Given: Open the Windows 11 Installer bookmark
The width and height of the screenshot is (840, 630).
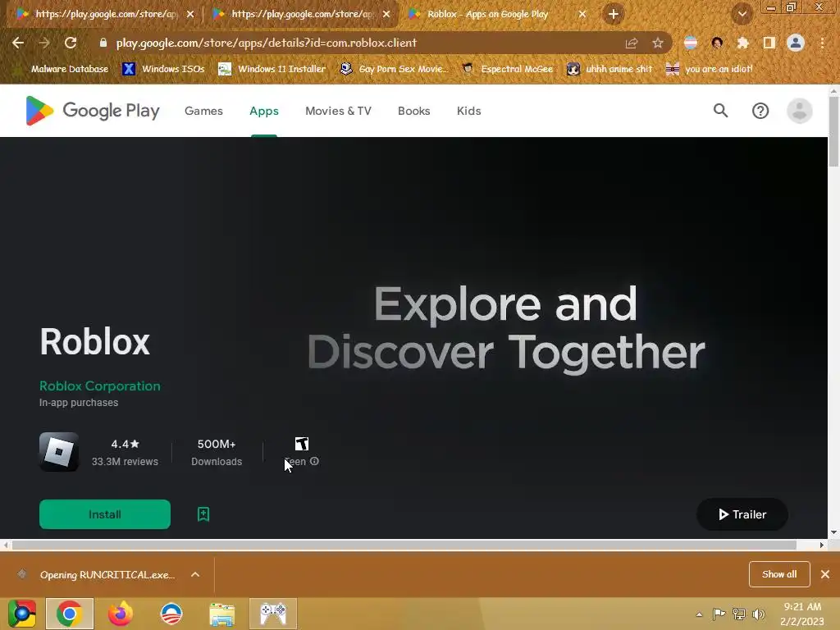Looking at the screenshot, I should click(x=272, y=69).
